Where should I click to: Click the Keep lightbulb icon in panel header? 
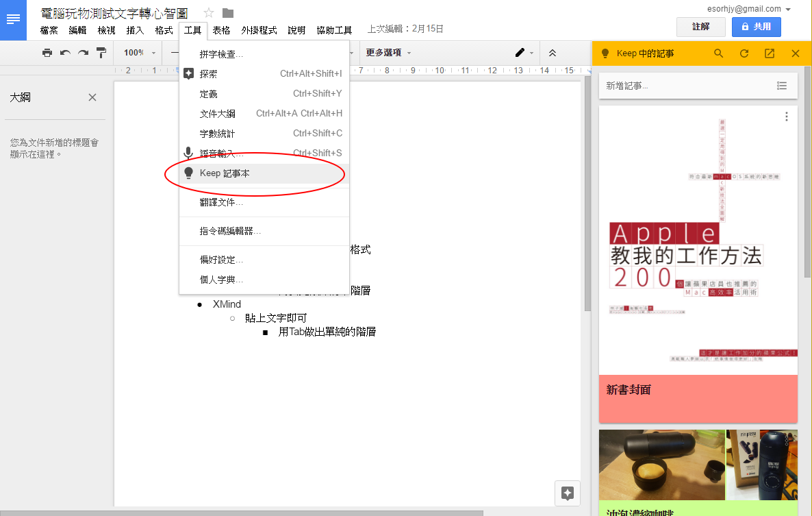605,53
